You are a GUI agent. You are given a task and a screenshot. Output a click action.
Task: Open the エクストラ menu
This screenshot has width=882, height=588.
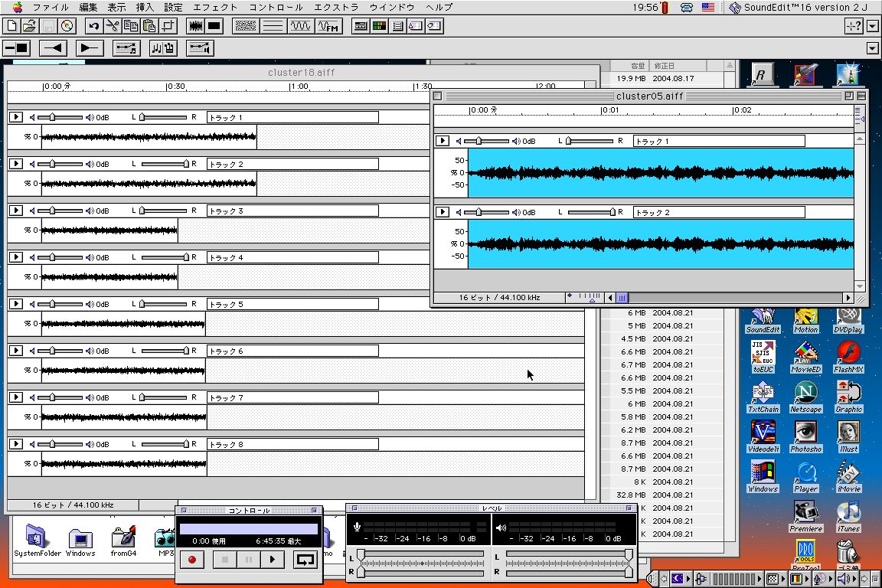tap(336, 8)
